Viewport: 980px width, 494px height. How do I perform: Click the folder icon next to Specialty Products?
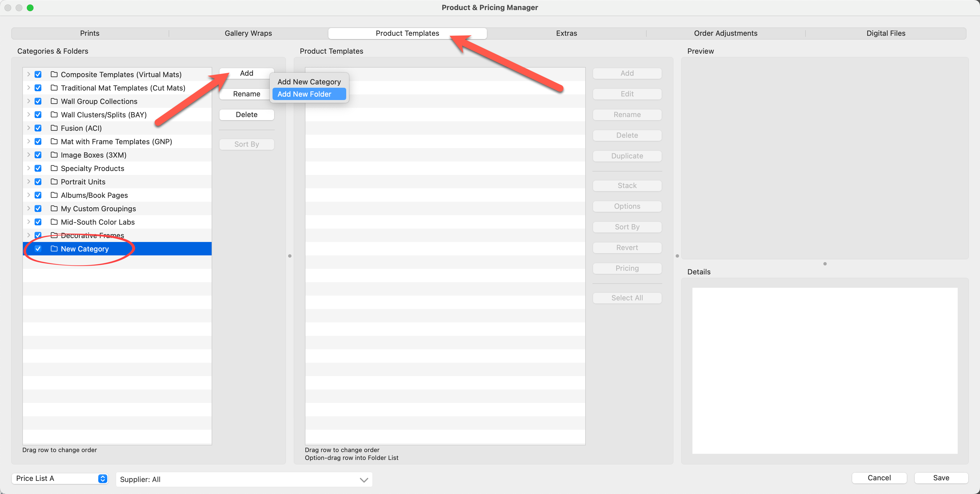tap(54, 168)
